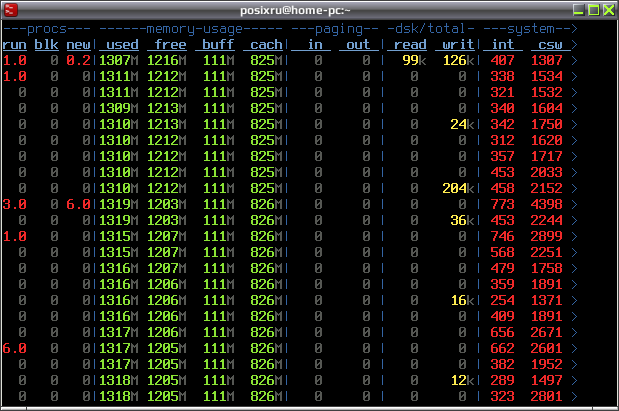This screenshot has width=619, height=411.
Task: Click the write value 36k
Action: (463, 220)
